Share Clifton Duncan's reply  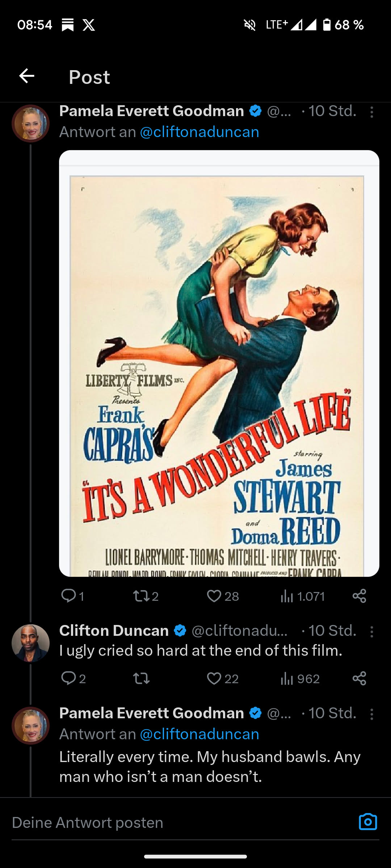[x=359, y=678]
